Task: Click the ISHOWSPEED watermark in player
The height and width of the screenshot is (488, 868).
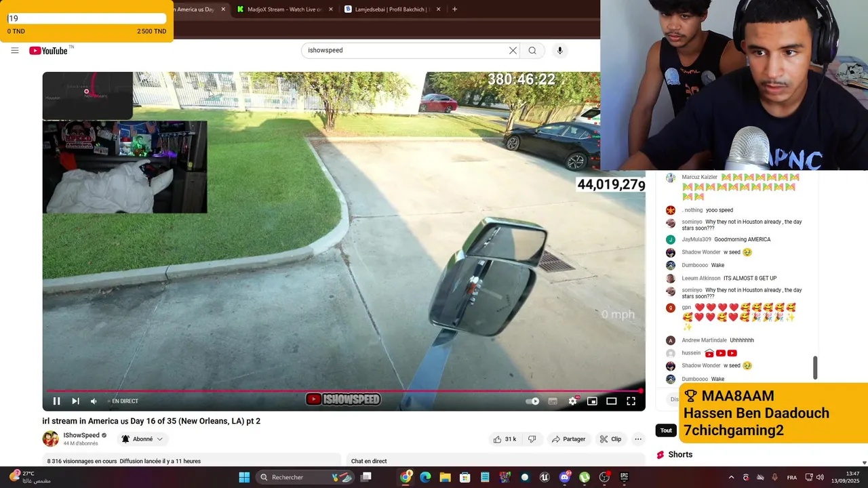Action: (344, 399)
